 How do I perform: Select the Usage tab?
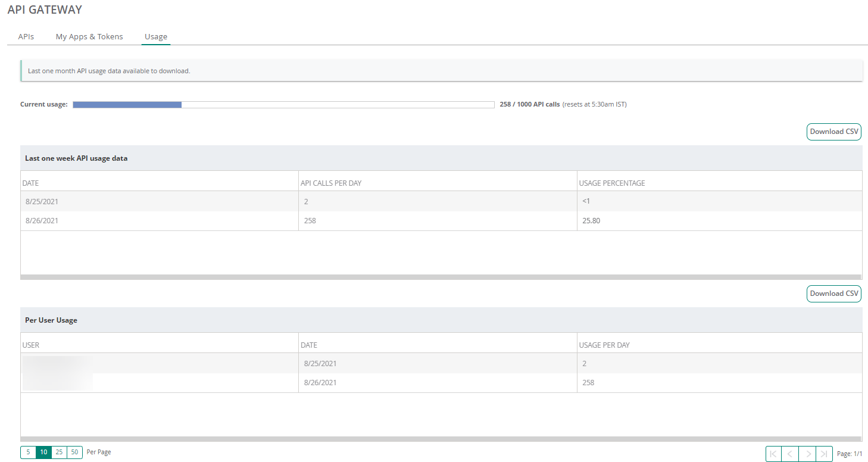(x=156, y=36)
